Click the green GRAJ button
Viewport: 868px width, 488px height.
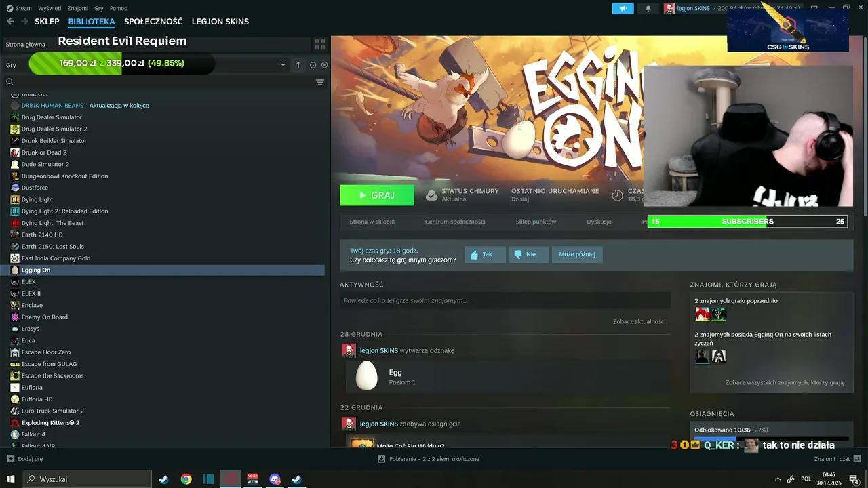click(377, 195)
